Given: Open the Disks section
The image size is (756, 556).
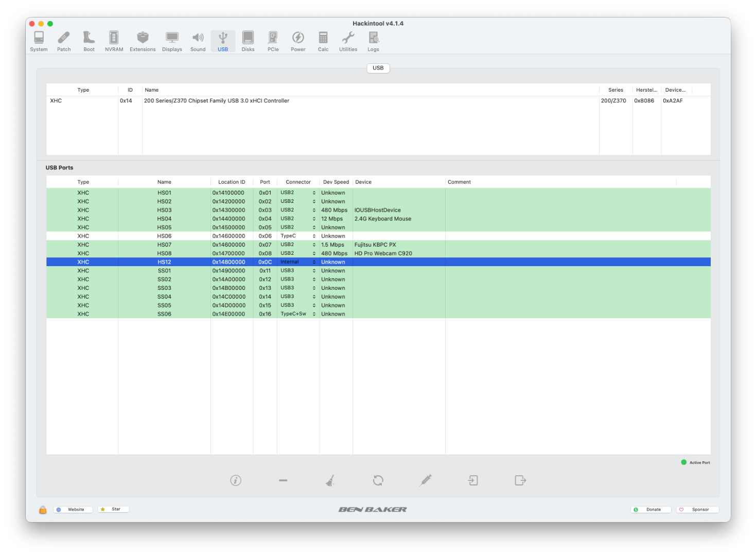Looking at the screenshot, I should 248,41.
